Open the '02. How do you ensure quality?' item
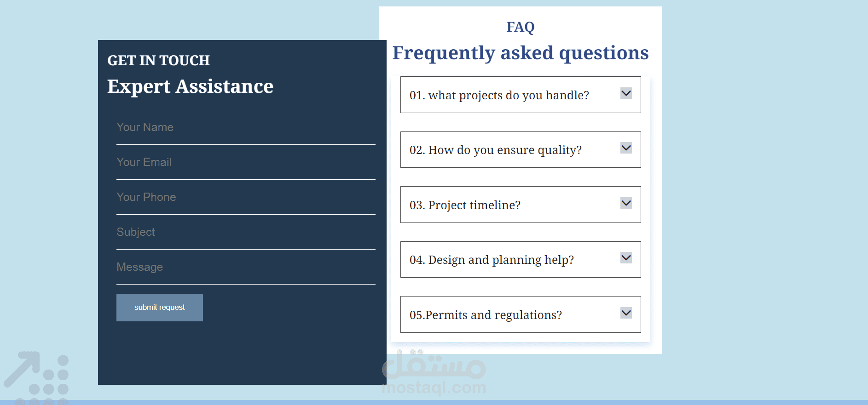 pyautogui.click(x=496, y=150)
